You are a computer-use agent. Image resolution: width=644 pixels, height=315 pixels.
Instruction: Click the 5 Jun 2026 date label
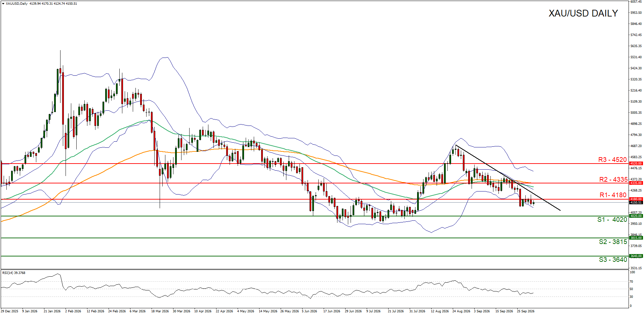[309, 311]
